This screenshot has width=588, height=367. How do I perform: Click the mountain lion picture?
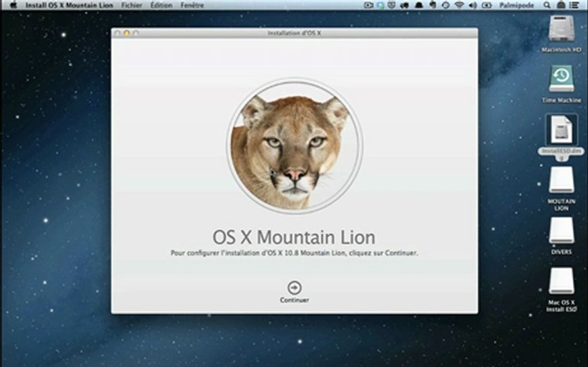[x=294, y=146]
